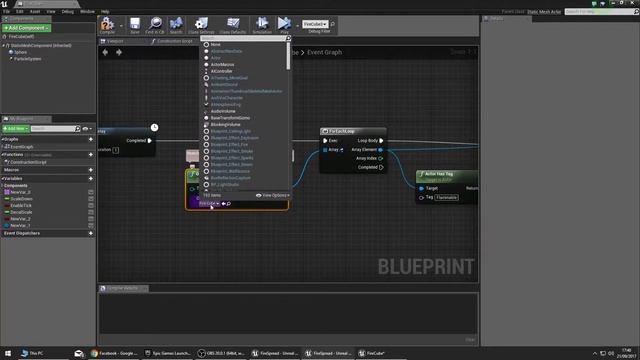Screen dimensions: 640x360
Task: Open the Edit menu
Action: coord(20,11)
